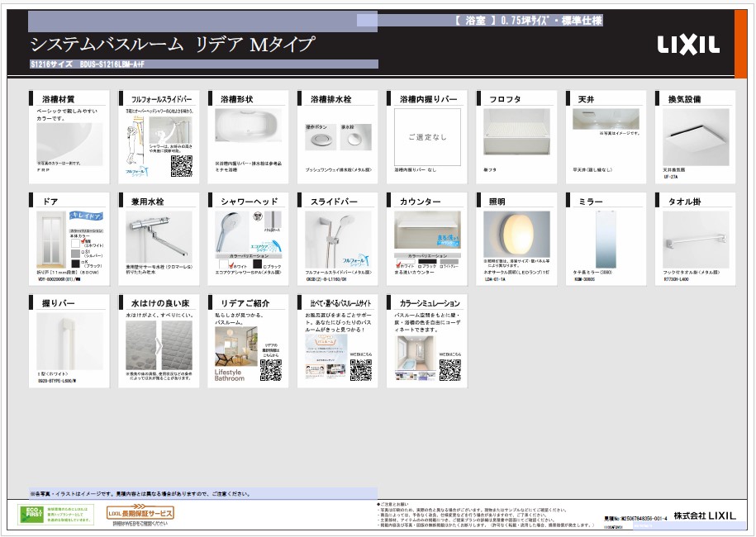Click the ECO FIRST badge icon
Screen dimensions: 756x537
[x=34, y=515]
